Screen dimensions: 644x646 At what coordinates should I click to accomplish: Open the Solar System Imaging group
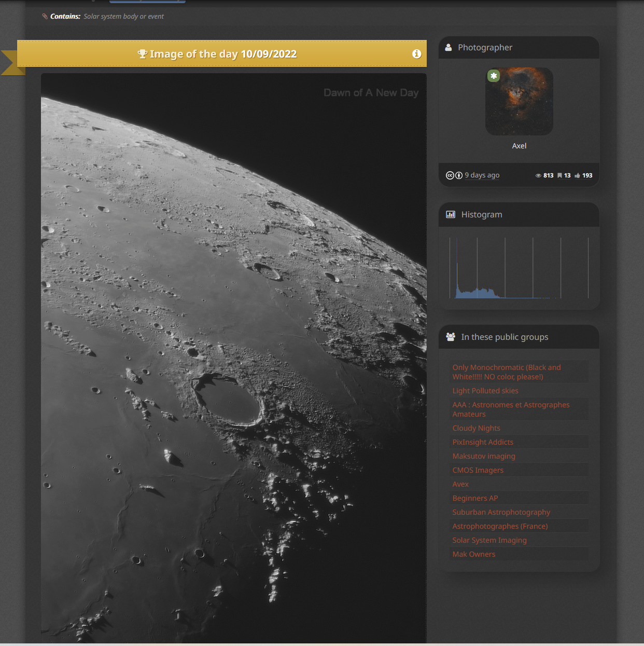click(x=489, y=540)
